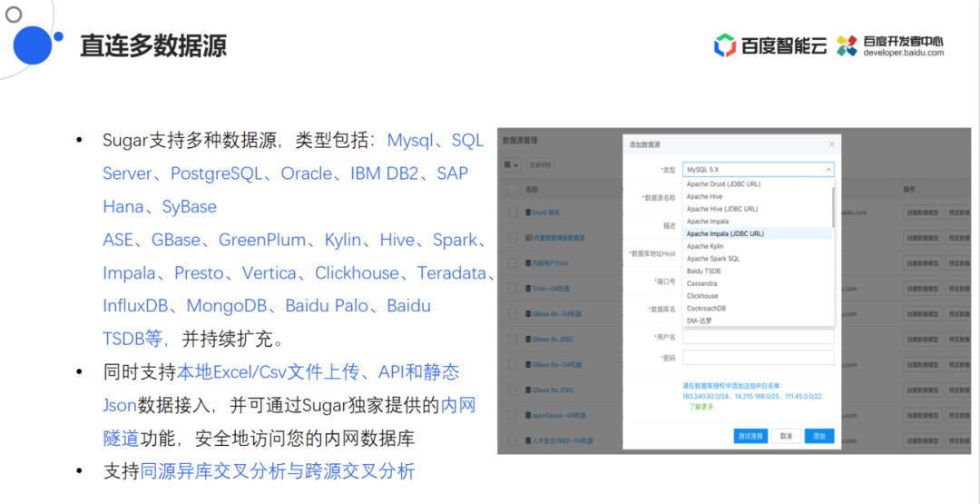Screen dimensions: 980x504
Task: Choose Apache Impala option
Action: pyautogui.click(x=758, y=222)
